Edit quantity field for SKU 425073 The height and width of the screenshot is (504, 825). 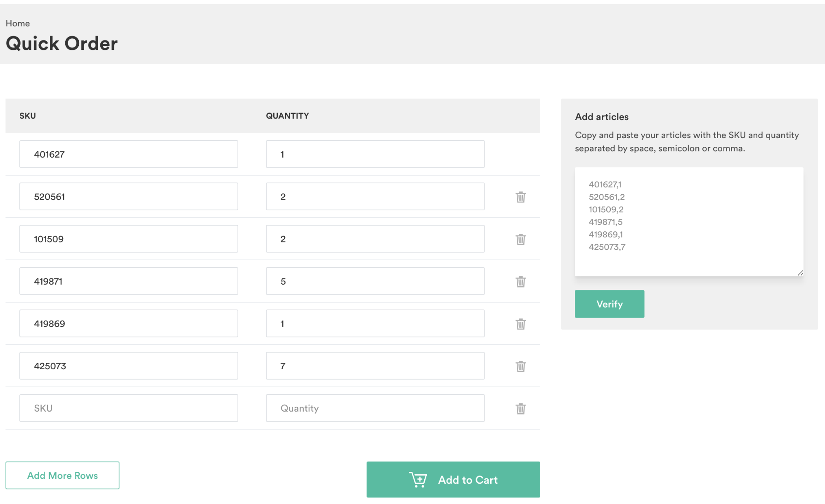(x=375, y=366)
